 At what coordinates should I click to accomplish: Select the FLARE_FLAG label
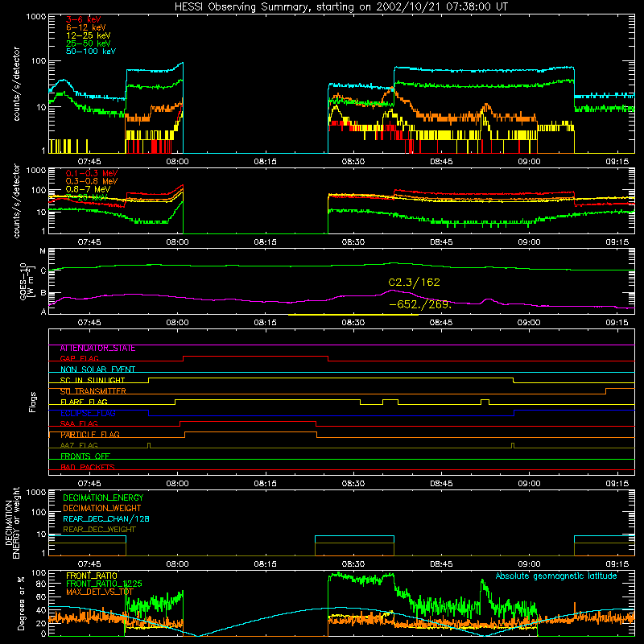click(x=84, y=402)
